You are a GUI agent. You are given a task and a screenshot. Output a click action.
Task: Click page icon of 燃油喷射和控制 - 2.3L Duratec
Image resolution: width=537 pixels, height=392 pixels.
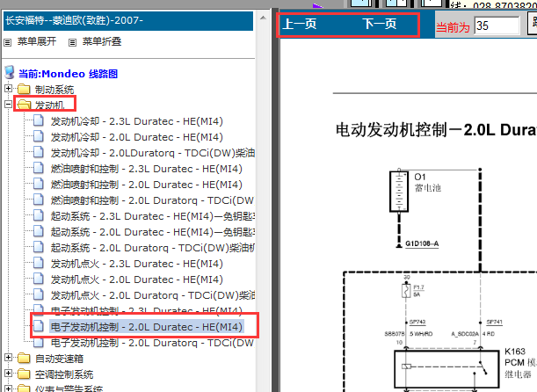(39, 168)
